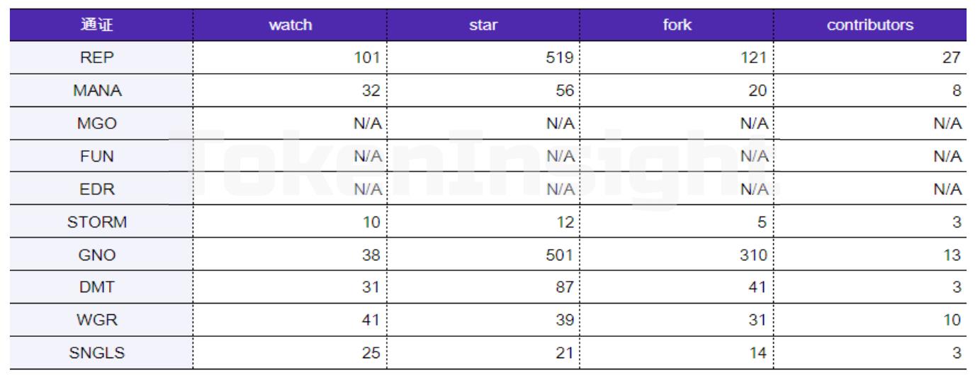980x378 pixels.
Task: Select the MGO row label
Action: click(97, 123)
